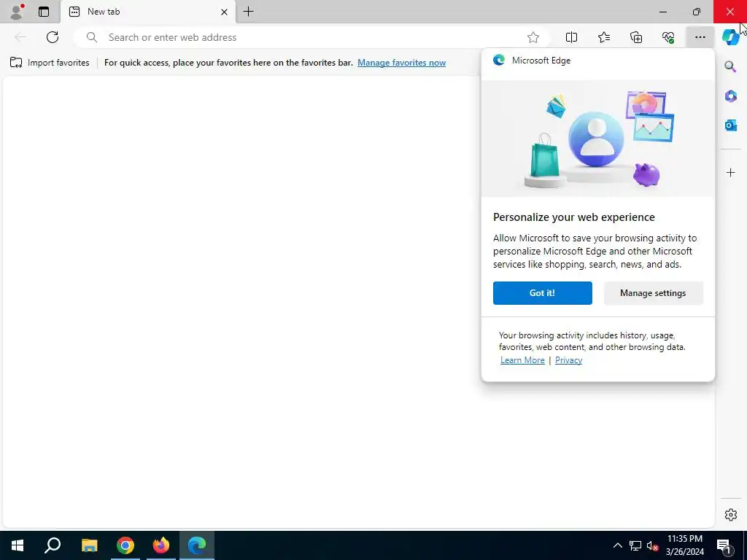Add this page to favorites star
747x560 pixels.
(533, 37)
